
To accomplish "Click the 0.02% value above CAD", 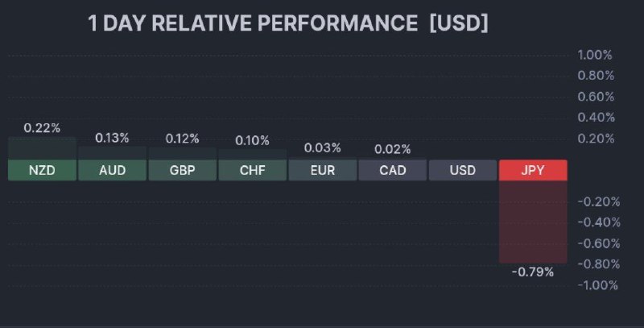I will pyautogui.click(x=393, y=149).
